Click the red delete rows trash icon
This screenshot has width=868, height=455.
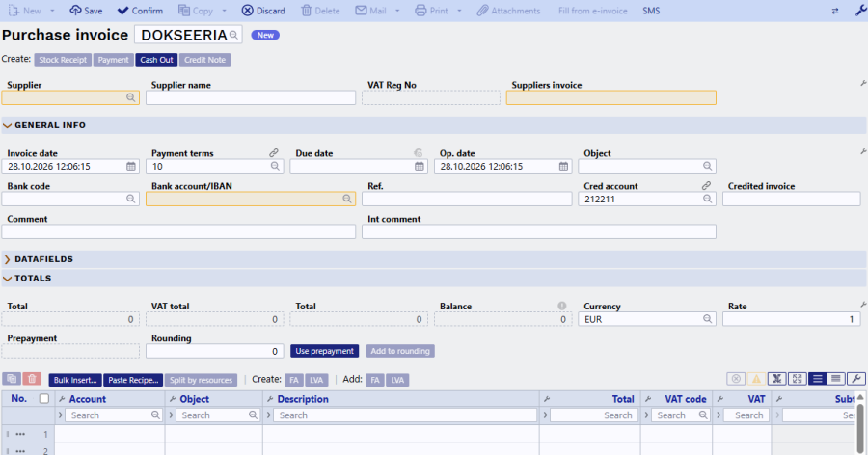pyautogui.click(x=32, y=379)
